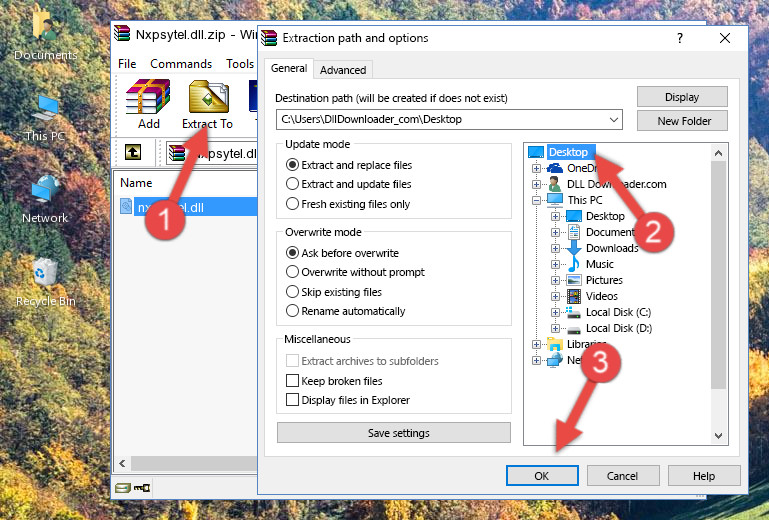Open WinRAR File menu
769x520 pixels.
[127, 64]
